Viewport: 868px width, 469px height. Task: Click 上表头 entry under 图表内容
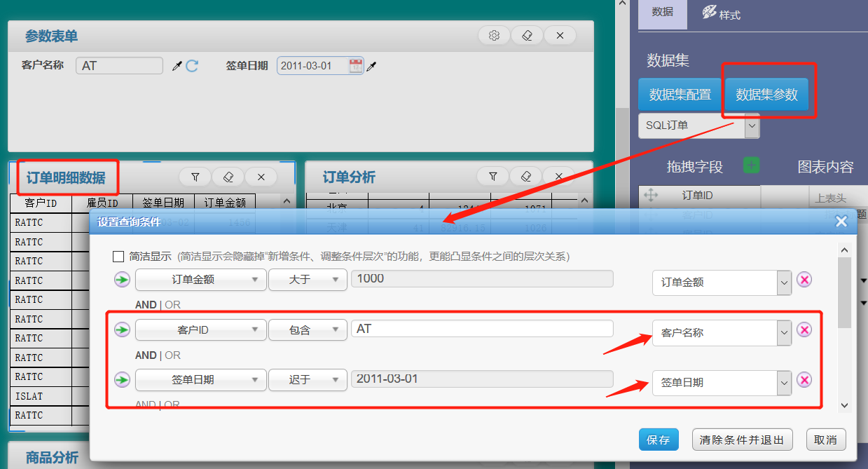point(830,198)
